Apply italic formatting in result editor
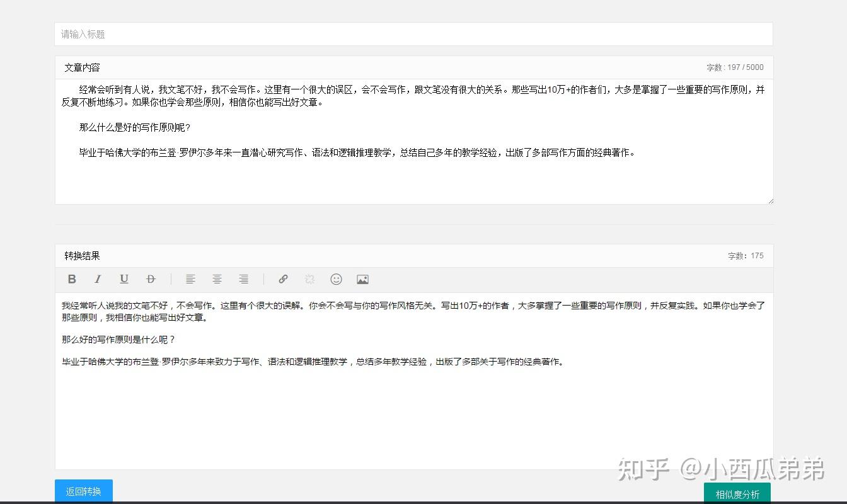 (x=98, y=279)
